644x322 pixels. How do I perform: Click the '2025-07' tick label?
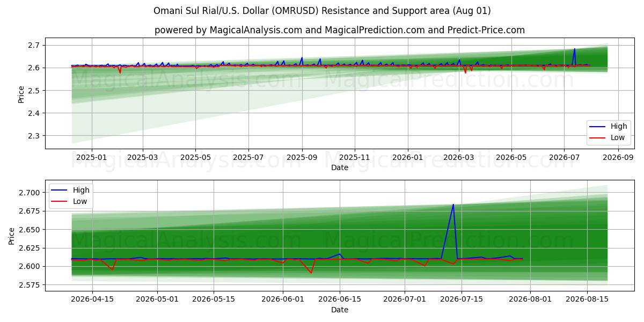click(248, 157)
